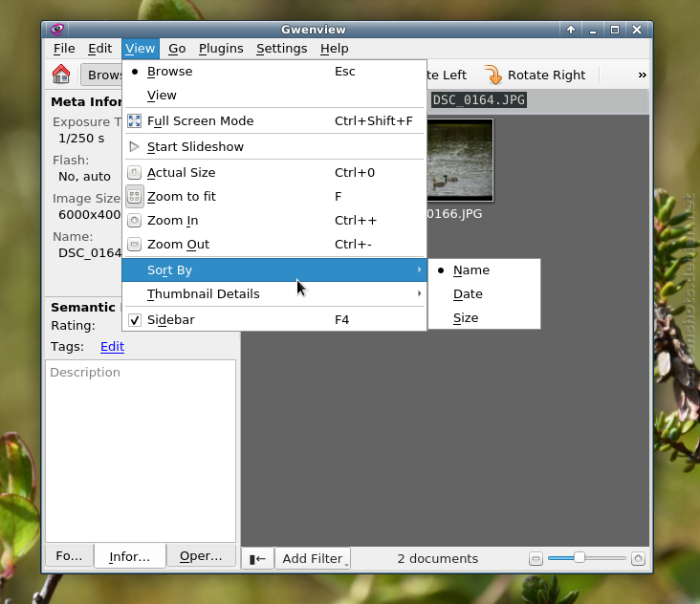Click the Home folder icon in toolbar

coord(61,74)
